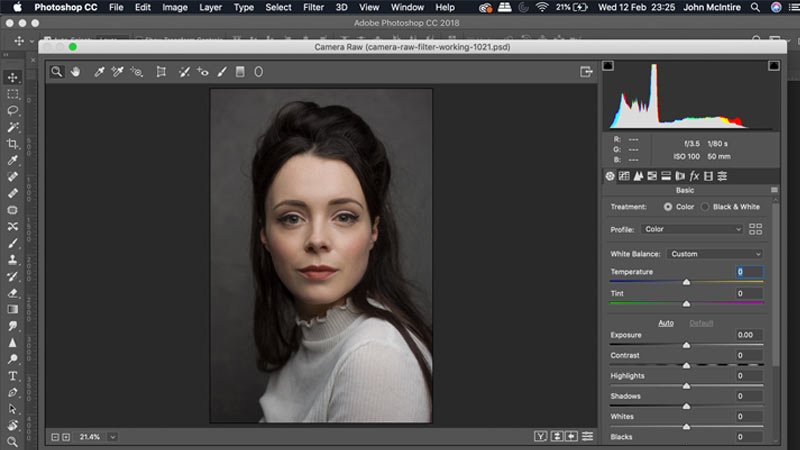Click the Auto tone link
The image size is (800, 450).
click(665, 323)
